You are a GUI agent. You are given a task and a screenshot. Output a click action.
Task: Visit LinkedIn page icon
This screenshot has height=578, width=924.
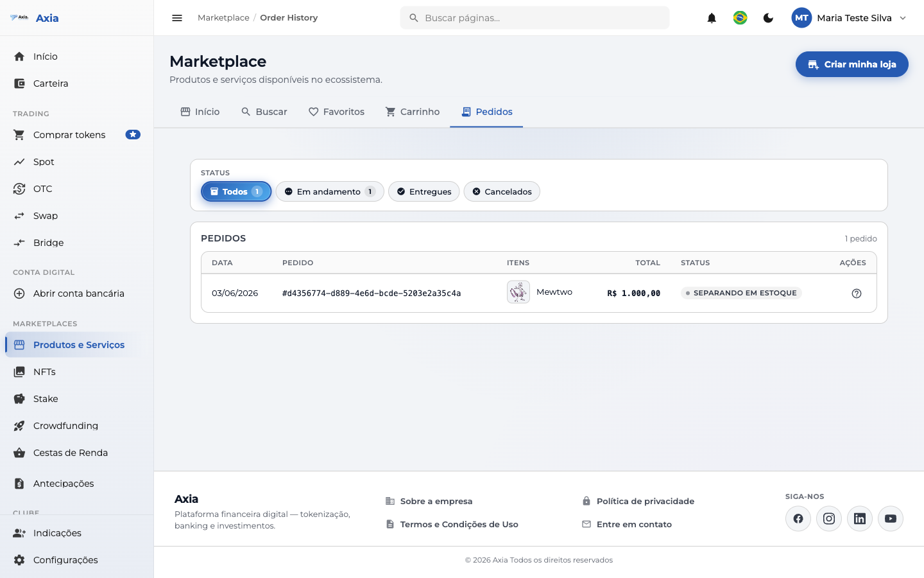click(x=860, y=519)
